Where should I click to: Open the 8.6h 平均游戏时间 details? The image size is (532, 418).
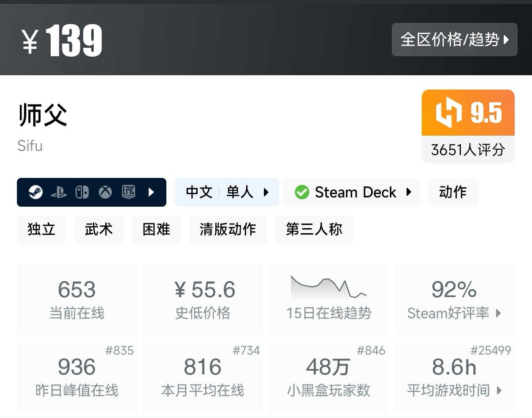tap(454, 377)
